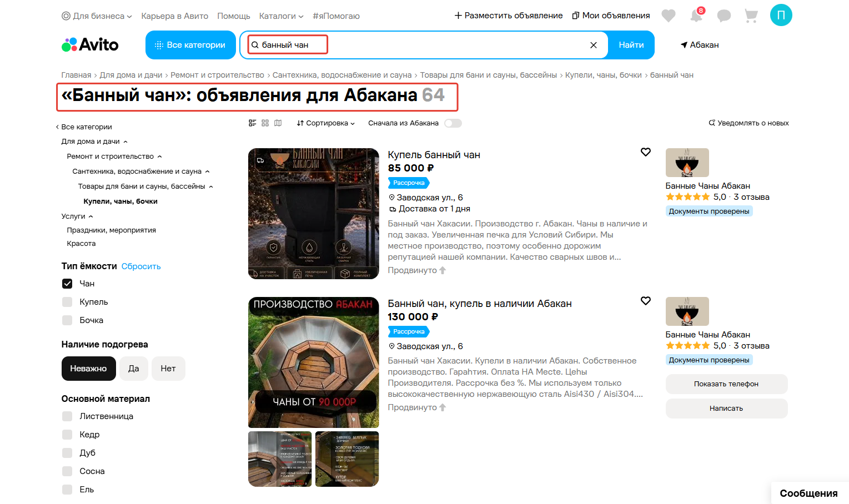Image resolution: width=849 pixels, height=504 pixels.
Task: Open 'Мои объявления' link
Action: coord(611,16)
